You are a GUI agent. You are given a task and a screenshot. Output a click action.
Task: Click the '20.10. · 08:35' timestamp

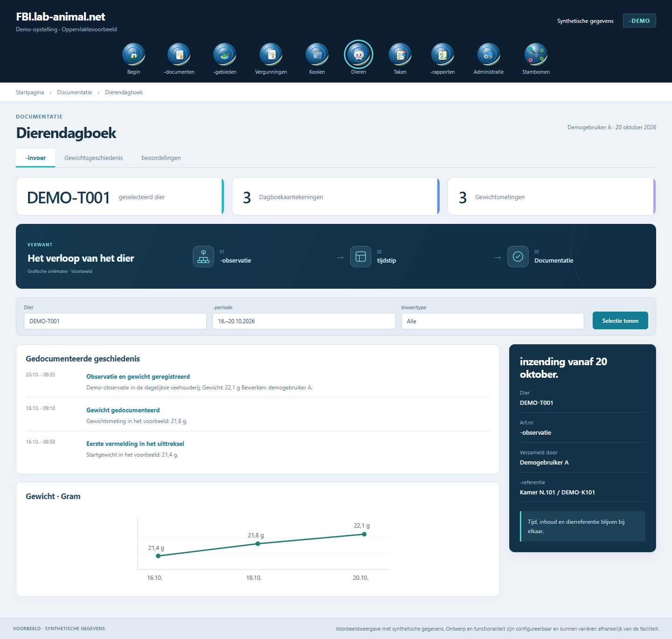click(40, 375)
